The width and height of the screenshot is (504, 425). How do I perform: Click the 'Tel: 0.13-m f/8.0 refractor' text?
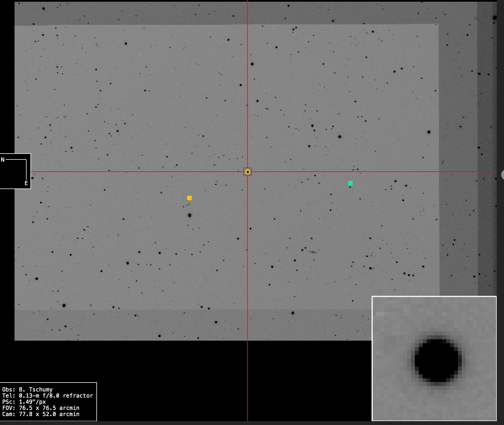47,396
